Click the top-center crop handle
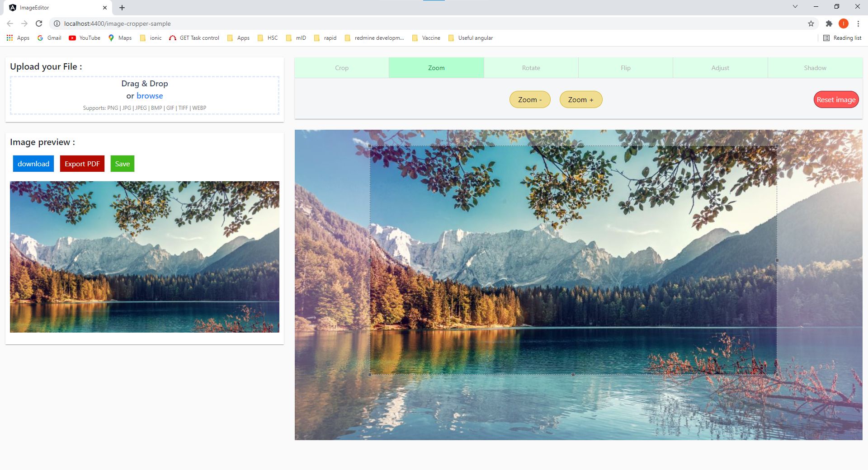Viewport: 868px width, 470px height. click(x=573, y=146)
